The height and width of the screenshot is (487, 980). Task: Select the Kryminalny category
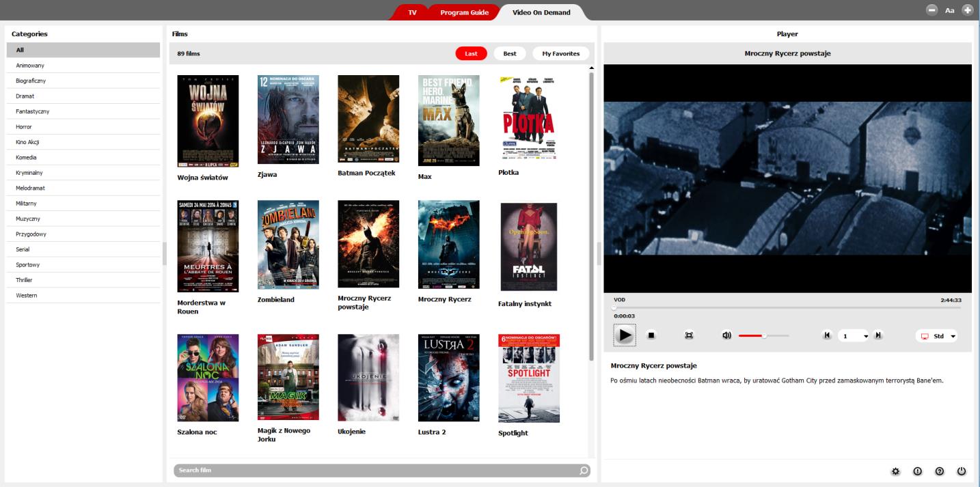pos(83,173)
